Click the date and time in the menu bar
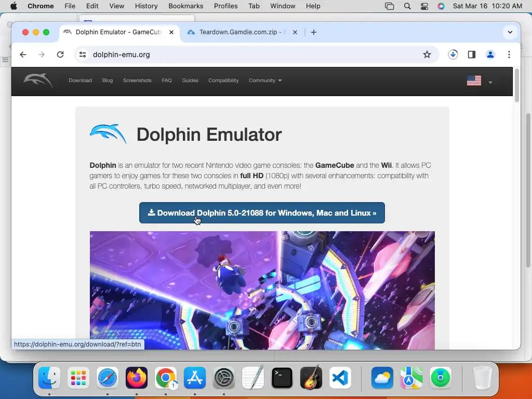 click(487, 6)
